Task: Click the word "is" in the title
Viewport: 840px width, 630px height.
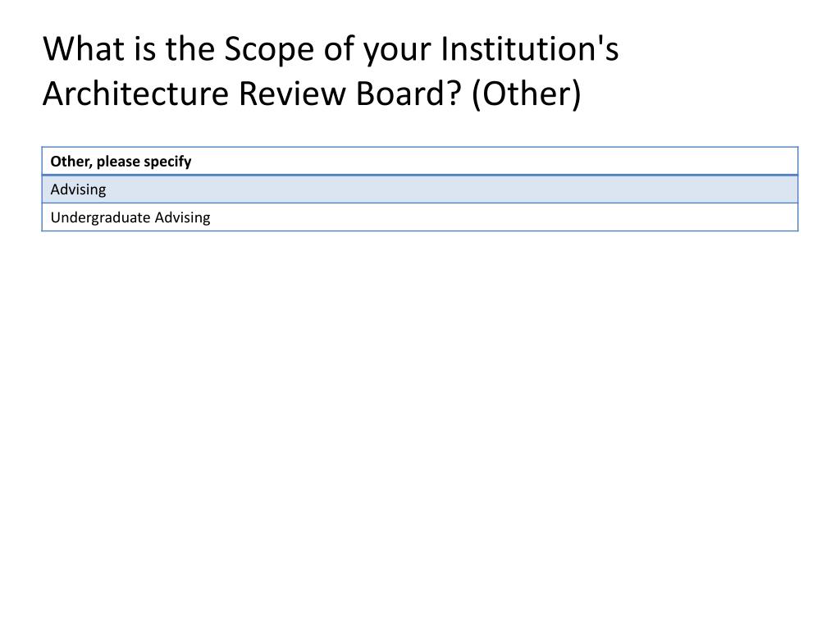Action: (144, 48)
